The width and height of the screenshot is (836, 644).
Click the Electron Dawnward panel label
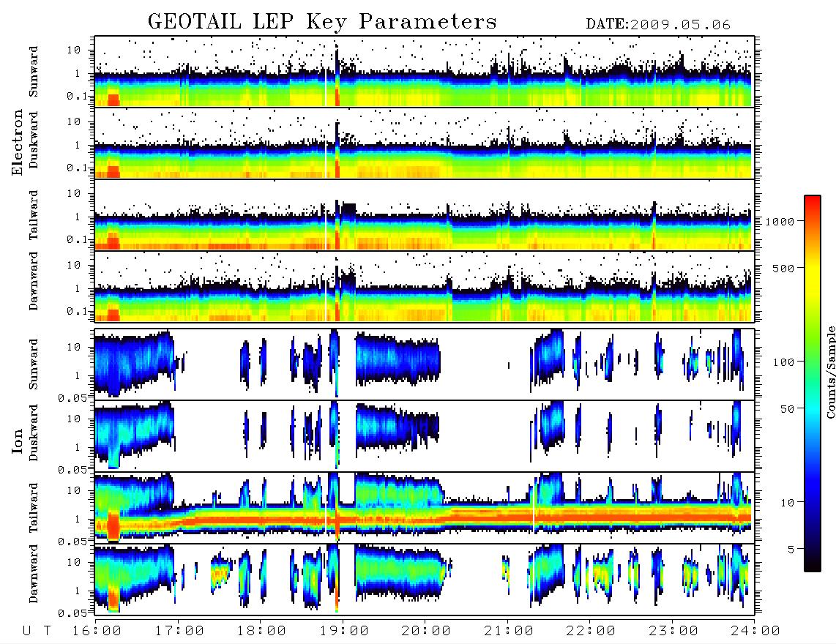tap(34, 282)
